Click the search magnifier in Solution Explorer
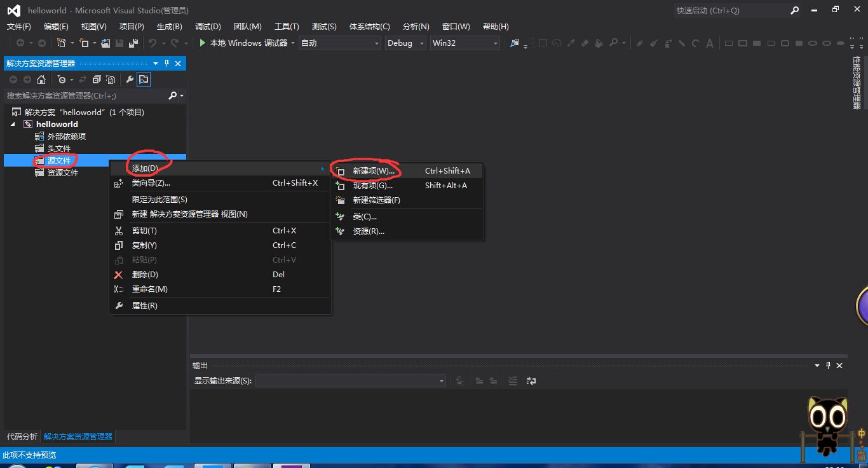868x468 pixels. (x=172, y=95)
